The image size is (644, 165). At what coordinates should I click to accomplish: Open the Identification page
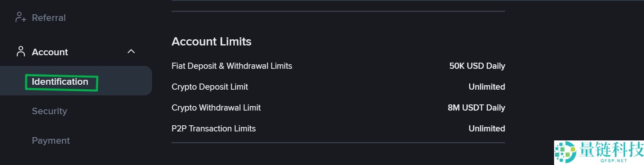pos(60,82)
